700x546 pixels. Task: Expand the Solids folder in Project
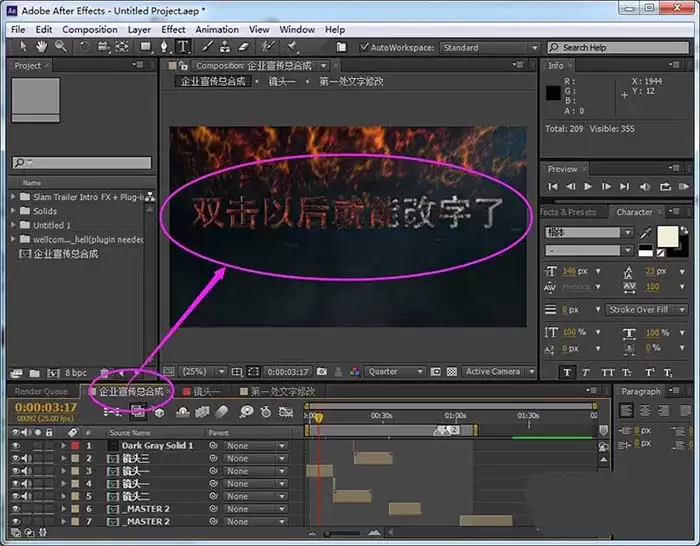(x=13, y=211)
